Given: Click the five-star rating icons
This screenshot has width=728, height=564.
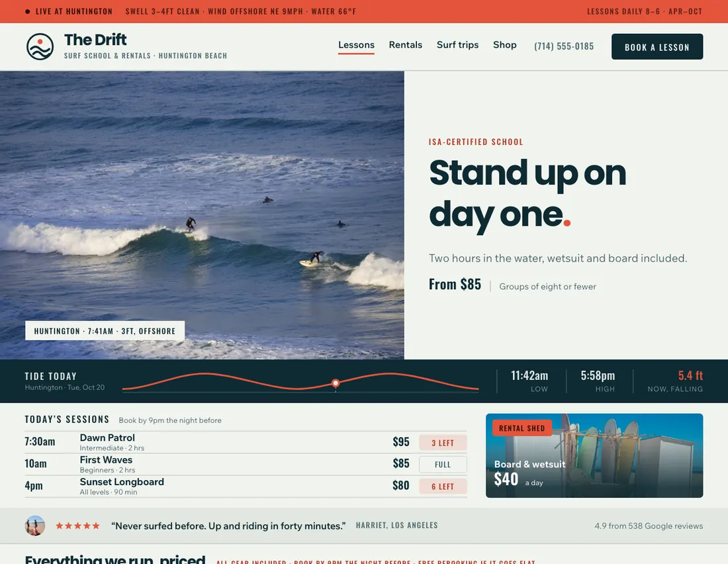Looking at the screenshot, I should point(77,526).
